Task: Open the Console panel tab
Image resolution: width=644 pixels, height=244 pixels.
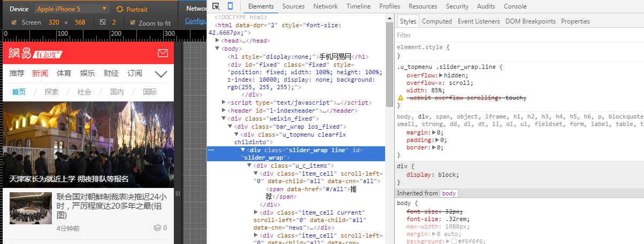Action: point(515,6)
